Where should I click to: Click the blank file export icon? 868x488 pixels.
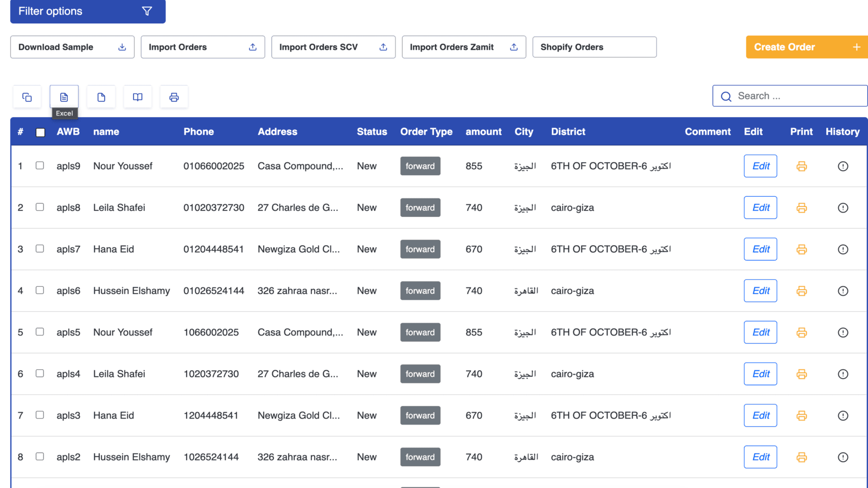tap(101, 97)
